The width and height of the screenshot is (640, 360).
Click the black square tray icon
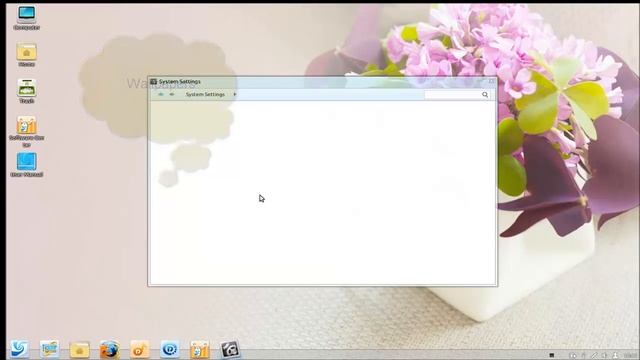552,355
